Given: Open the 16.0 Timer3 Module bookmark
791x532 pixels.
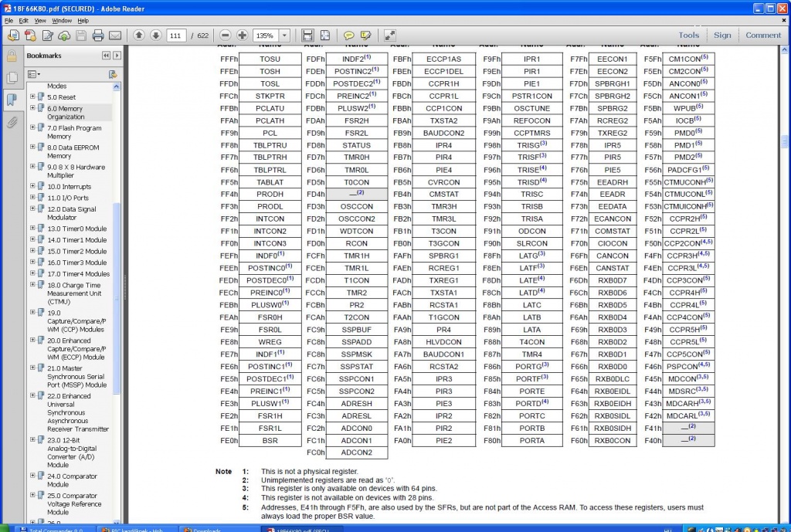Looking at the screenshot, I should [76, 263].
